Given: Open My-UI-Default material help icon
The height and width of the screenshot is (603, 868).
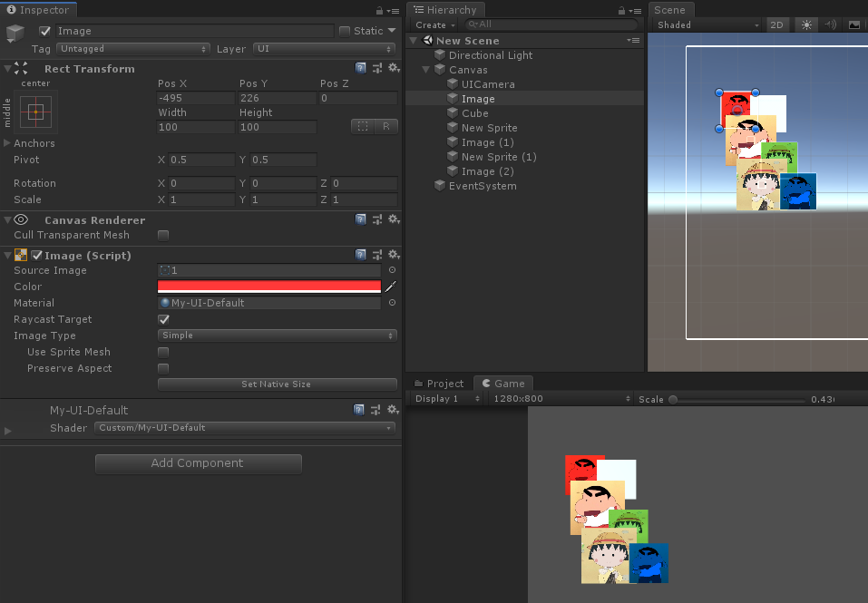Looking at the screenshot, I should tap(358, 410).
